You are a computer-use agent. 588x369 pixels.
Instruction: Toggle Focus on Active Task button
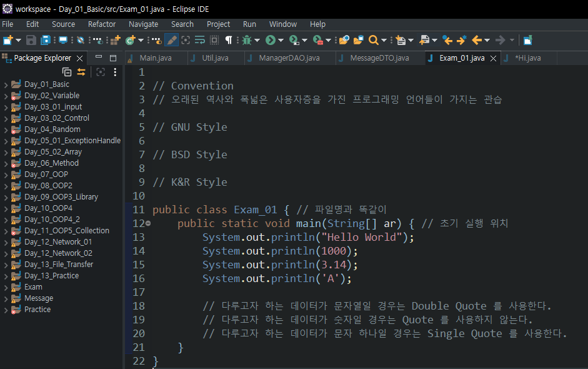(101, 71)
